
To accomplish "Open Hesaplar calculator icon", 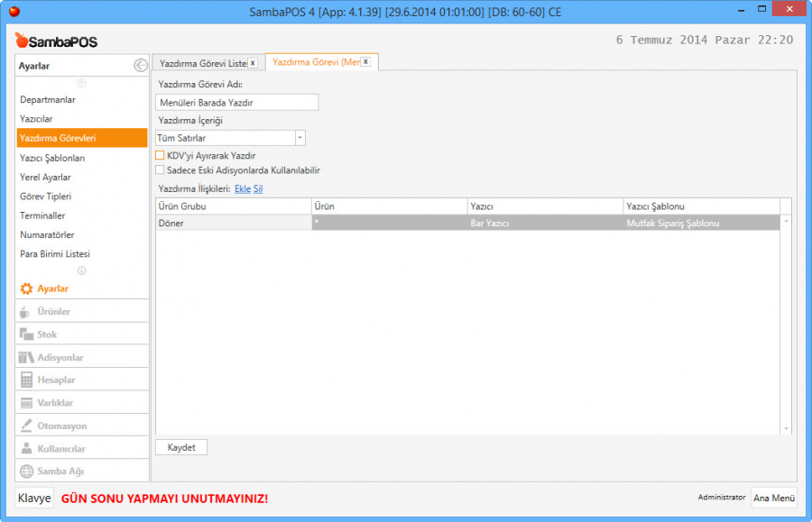I will click(26, 380).
